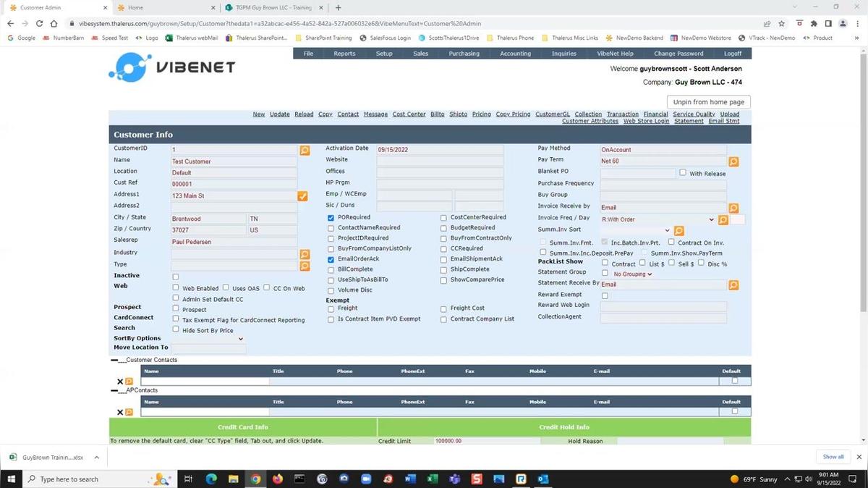Click the lookup icon beside Summ.Inv Sort
The width and height of the screenshot is (868, 488).
(x=679, y=231)
